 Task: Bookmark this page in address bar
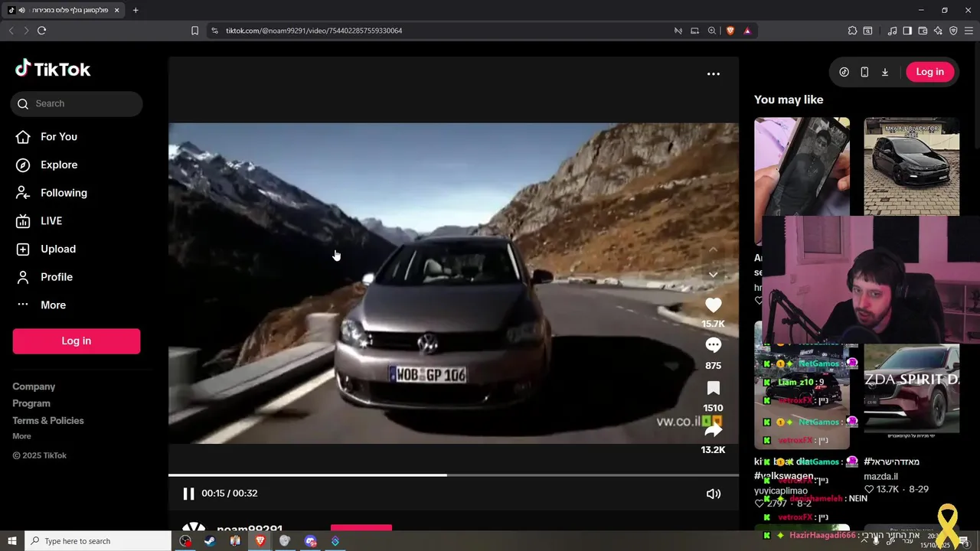[194, 31]
